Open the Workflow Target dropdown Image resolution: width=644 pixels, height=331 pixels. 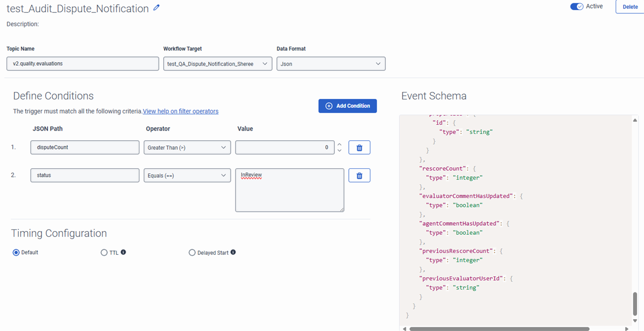point(217,64)
